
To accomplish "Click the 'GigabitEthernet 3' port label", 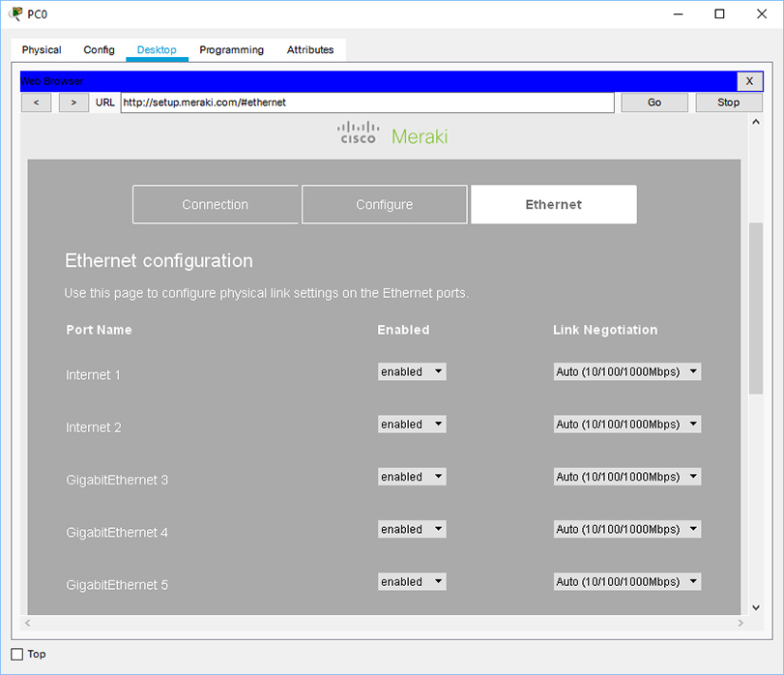I will [x=117, y=480].
